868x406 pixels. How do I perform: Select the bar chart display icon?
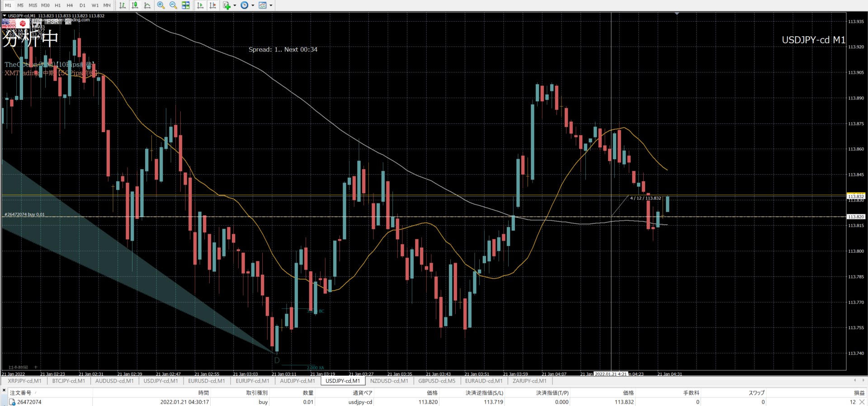pyautogui.click(x=123, y=5)
